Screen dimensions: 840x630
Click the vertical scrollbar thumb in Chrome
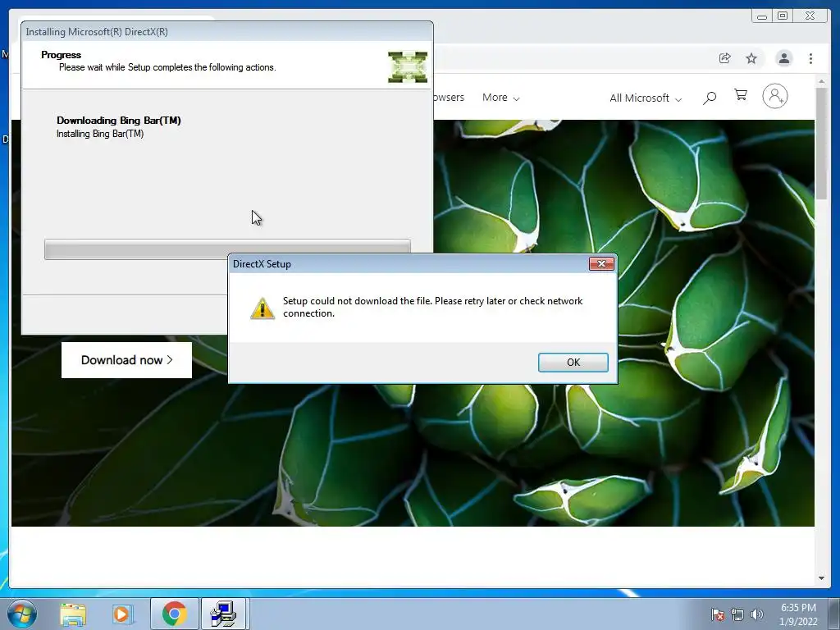tap(821, 143)
